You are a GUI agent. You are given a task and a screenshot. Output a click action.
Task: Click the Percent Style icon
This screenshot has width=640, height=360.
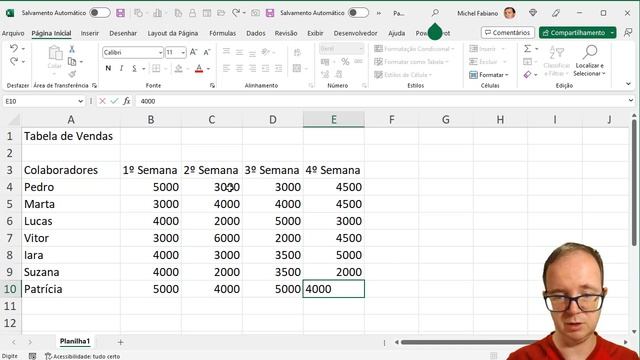345,62
